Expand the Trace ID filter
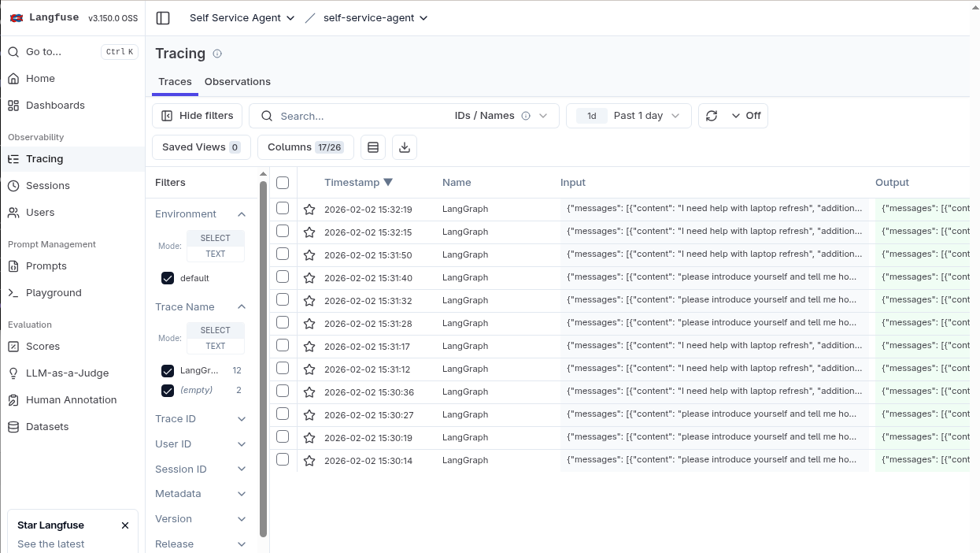Screen dimensions: 980x553 201,419
